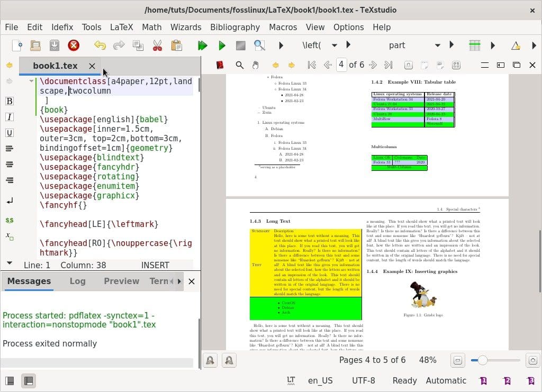Jump to the last PDF page button
542x392 pixels.
click(x=389, y=65)
